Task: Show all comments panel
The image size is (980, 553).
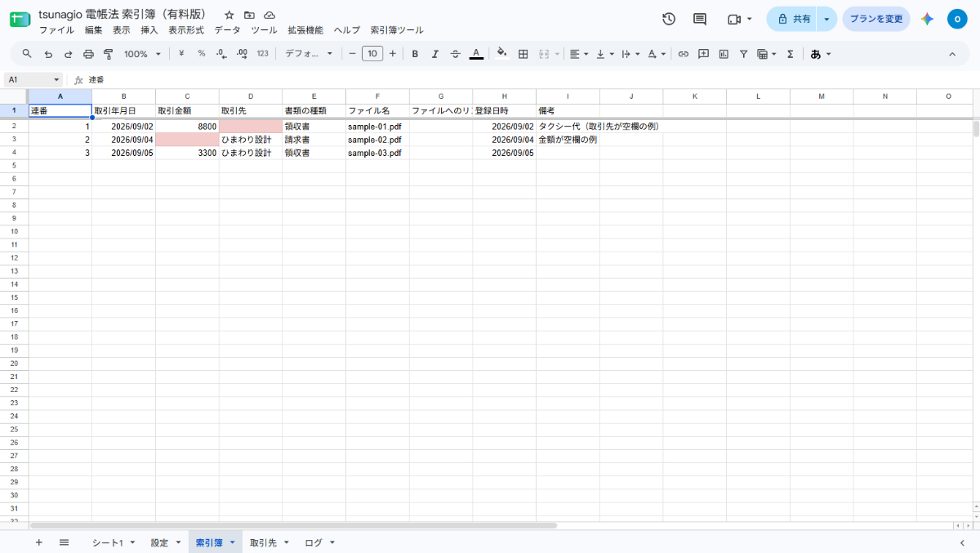Action: coord(700,19)
